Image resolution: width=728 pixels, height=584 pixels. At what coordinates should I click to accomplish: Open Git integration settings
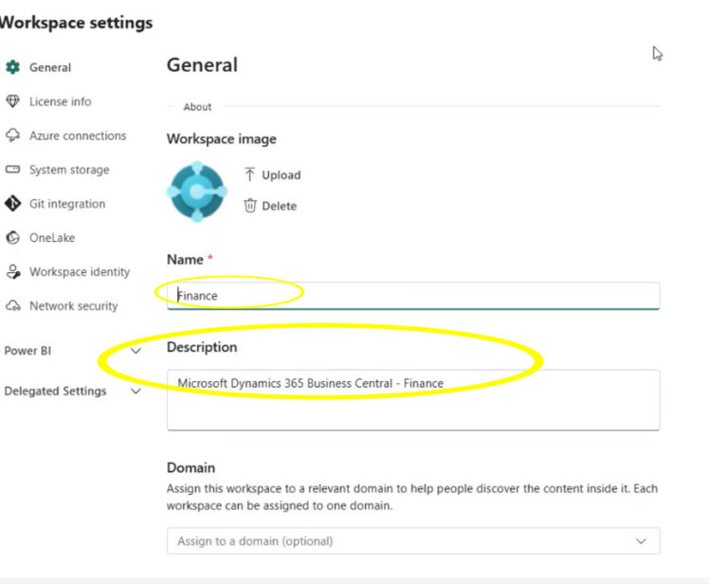pos(67,203)
